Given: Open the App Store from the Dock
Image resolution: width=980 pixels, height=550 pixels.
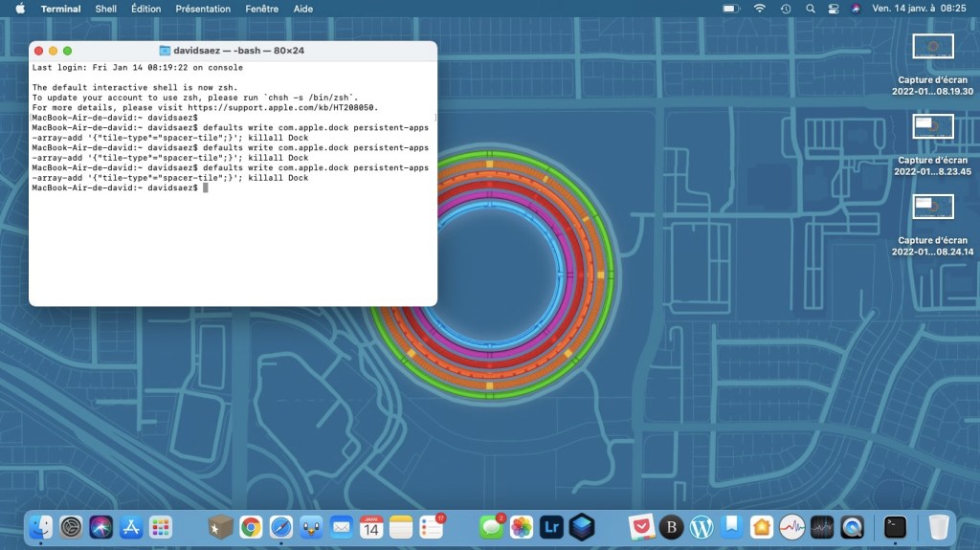Looking at the screenshot, I should tap(131, 526).
